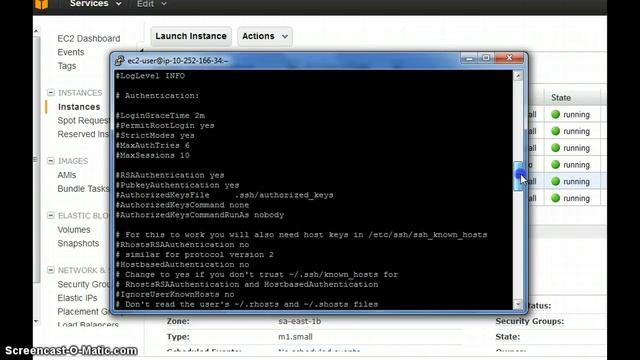Click the #LogLevel INFO line
Viewport: 640px width, 360px height.
coord(150,76)
